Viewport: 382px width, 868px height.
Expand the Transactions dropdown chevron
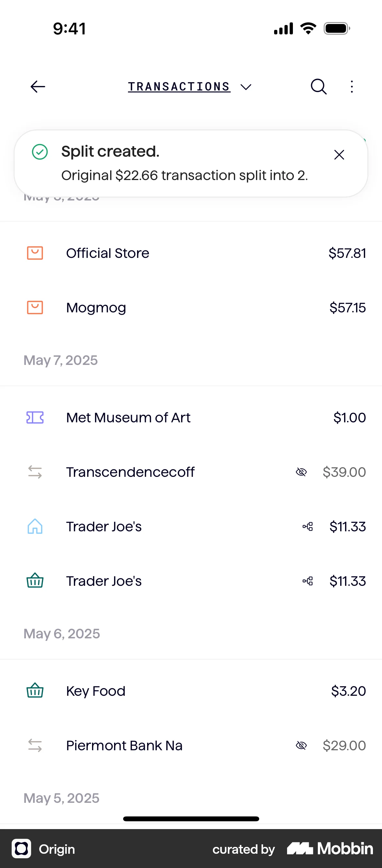pos(246,87)
